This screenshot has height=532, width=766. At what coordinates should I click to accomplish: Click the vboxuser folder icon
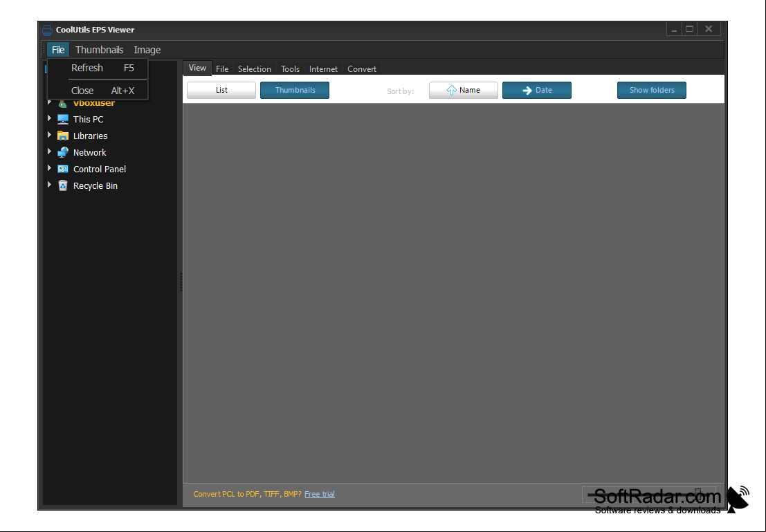(x=62, y=103)
